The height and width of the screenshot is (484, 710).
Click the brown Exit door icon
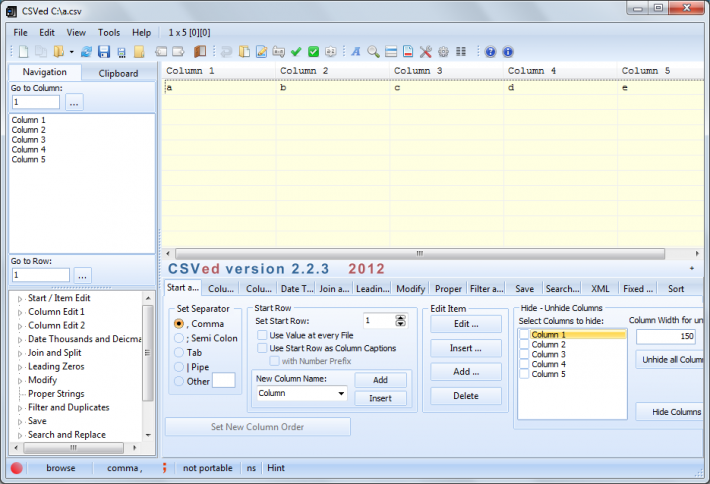pyautogui.click(x=200, y=52)
